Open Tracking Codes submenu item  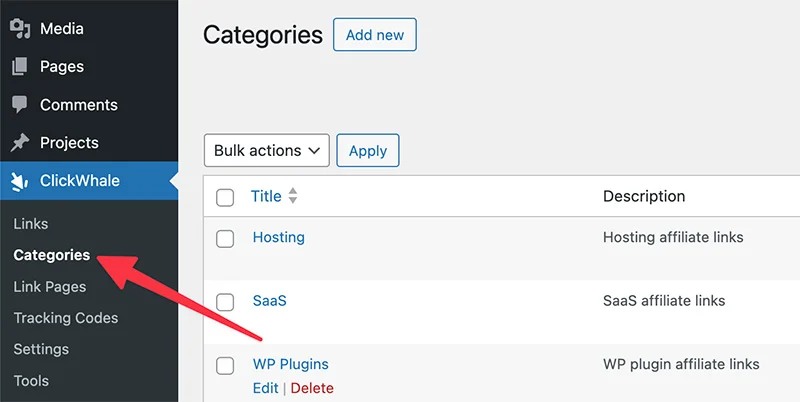point(66,318)
